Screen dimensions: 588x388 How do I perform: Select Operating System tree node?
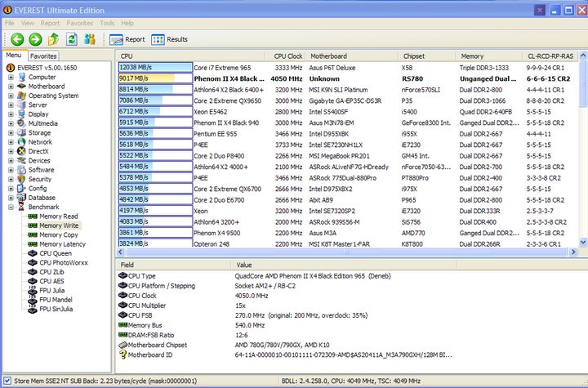point(54,96)
